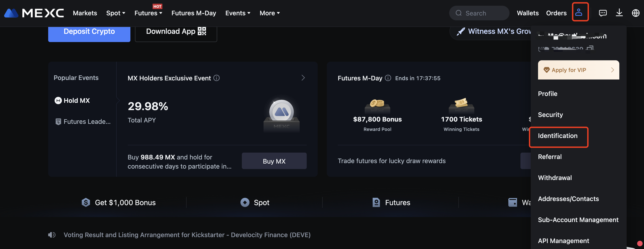The image size is (644, 249).
Task: Click the announcement speaker icon
Action: click(52, 235)
